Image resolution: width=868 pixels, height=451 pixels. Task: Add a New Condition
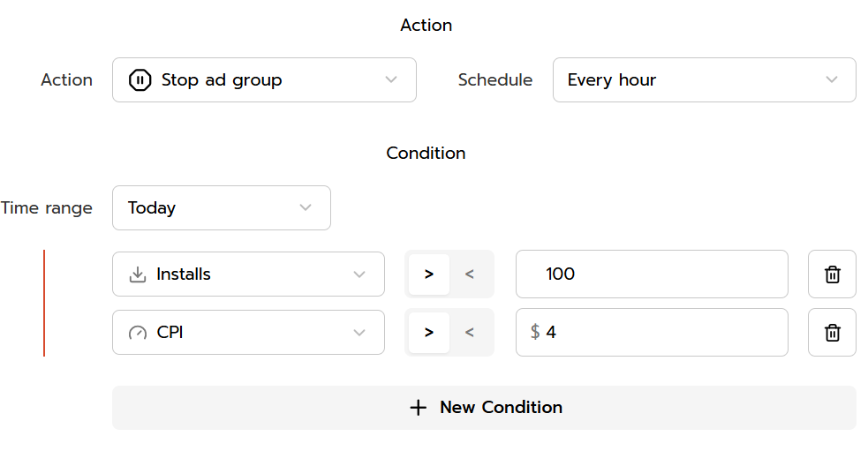[x=484, y=408]
